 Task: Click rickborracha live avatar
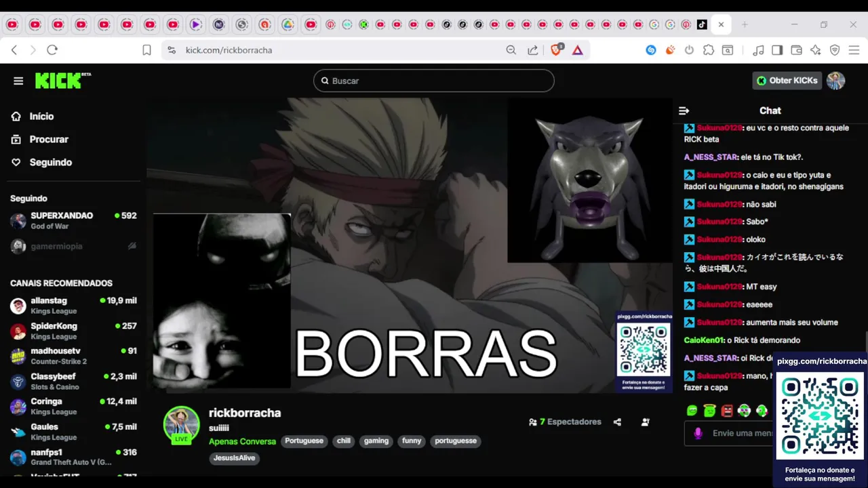point(181,425)
